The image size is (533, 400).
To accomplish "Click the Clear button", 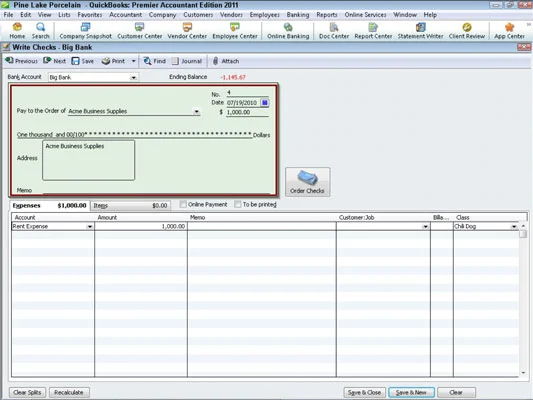I will [x=456, y=393].
